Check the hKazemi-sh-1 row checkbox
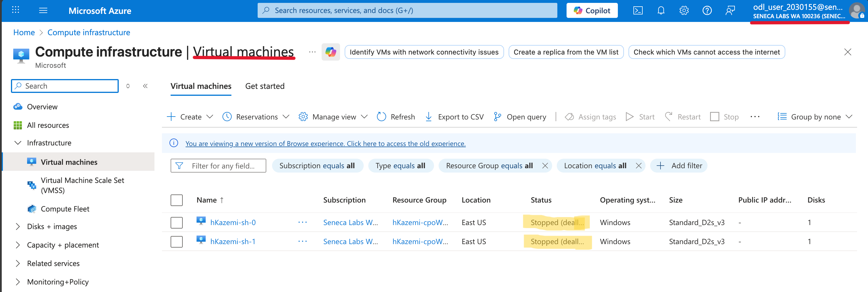 177,242
